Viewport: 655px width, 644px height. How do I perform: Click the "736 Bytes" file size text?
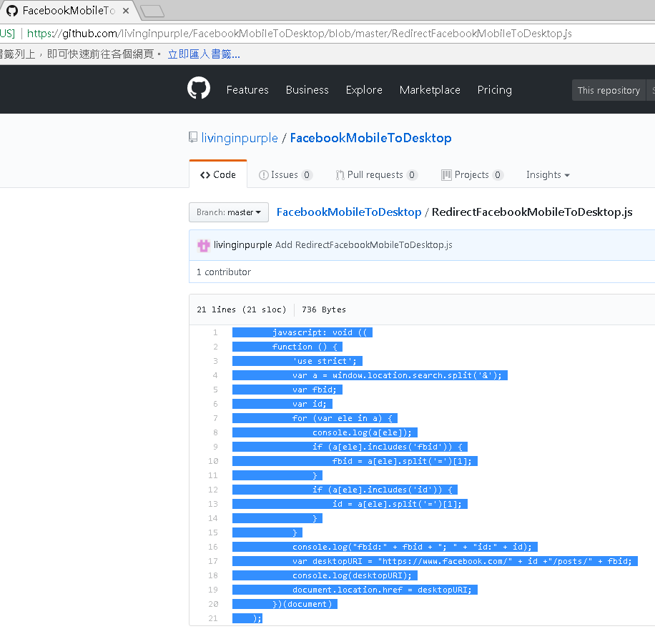324,309
